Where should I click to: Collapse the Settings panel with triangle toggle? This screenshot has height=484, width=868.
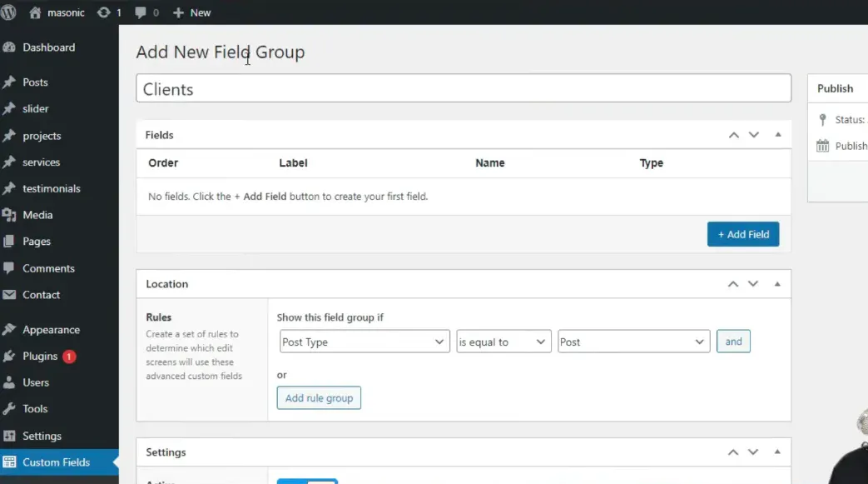point(778,452)
